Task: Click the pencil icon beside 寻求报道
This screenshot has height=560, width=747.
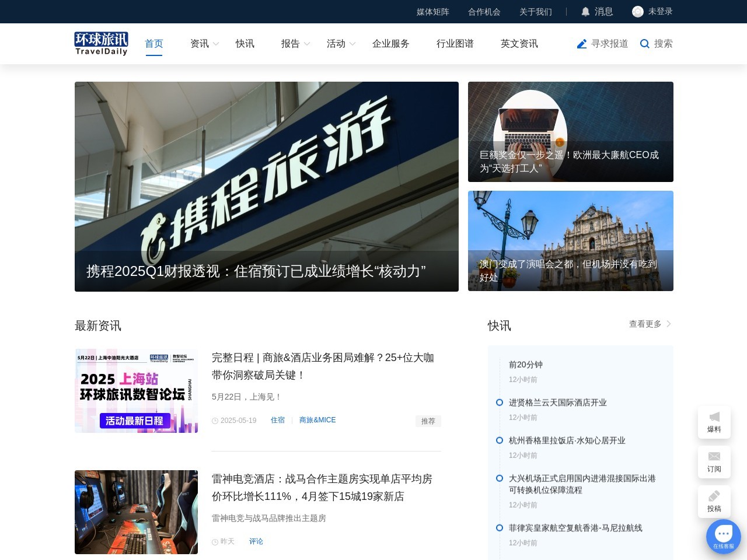Action: (x=582, y=44)
